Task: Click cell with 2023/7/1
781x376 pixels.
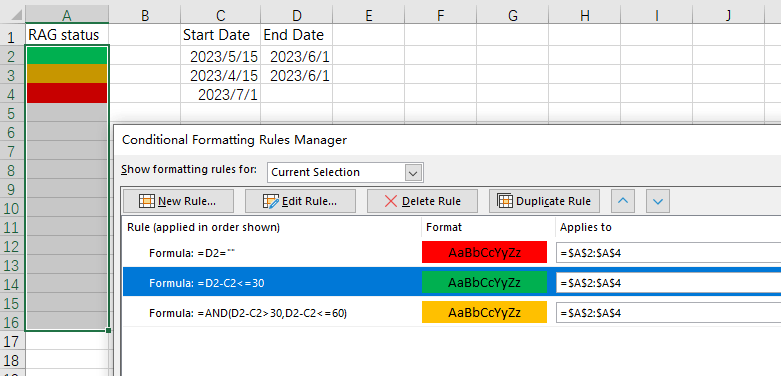Action: (x=221, y=94)
